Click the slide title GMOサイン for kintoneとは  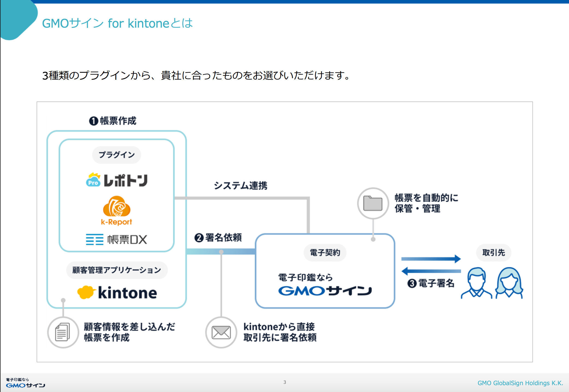tap(118, 23)
